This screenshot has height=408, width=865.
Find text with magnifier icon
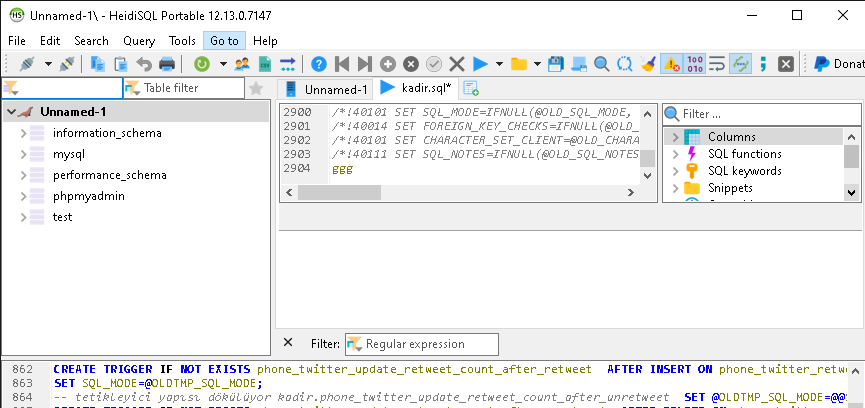(x=601, y=64)
